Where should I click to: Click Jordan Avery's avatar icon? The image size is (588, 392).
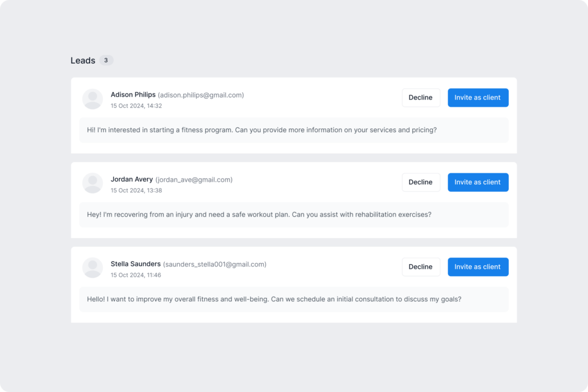[x=92, y=183]
